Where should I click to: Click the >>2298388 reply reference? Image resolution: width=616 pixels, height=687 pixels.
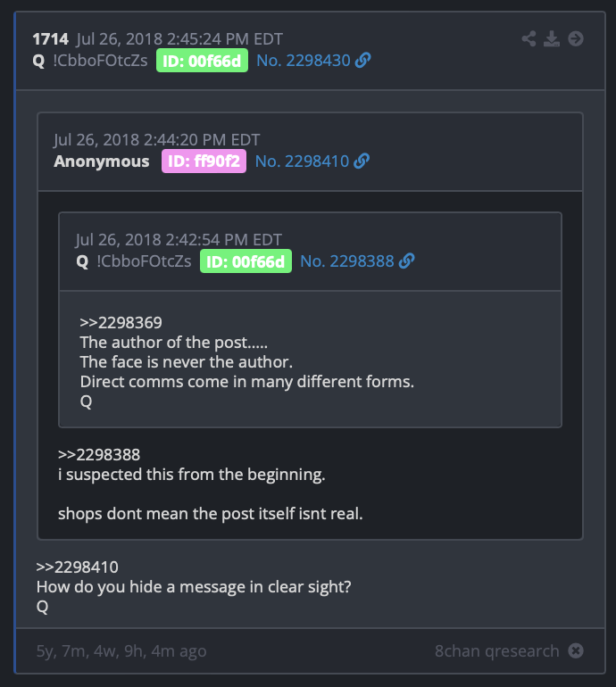pos(99,455)
